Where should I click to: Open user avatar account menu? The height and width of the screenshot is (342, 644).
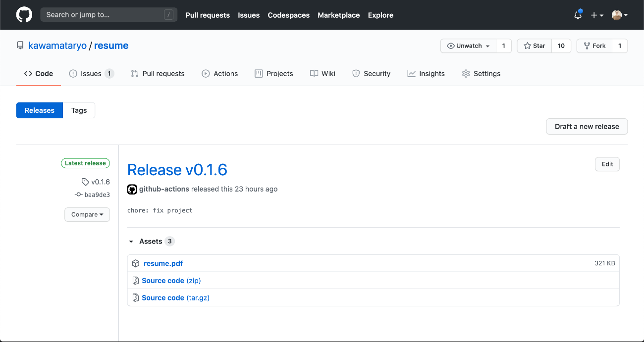[620, 15]
